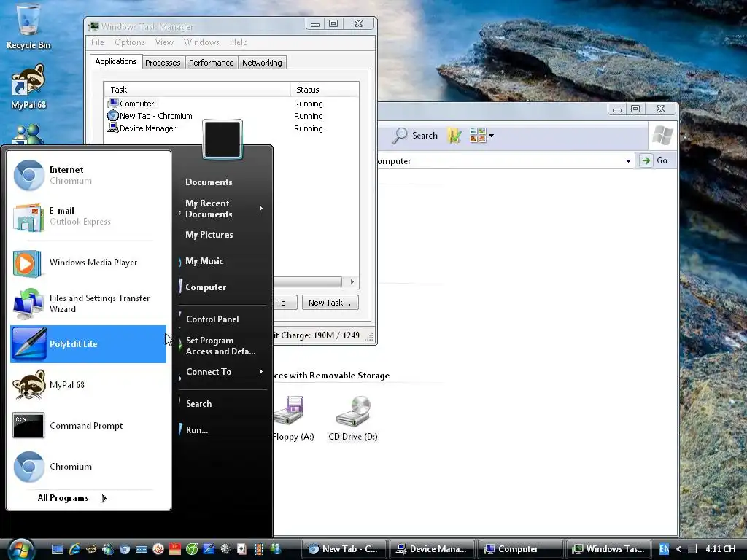Click the Windows Start orb
The width and height of the screenshot is (747, 560).
(20, 550)
